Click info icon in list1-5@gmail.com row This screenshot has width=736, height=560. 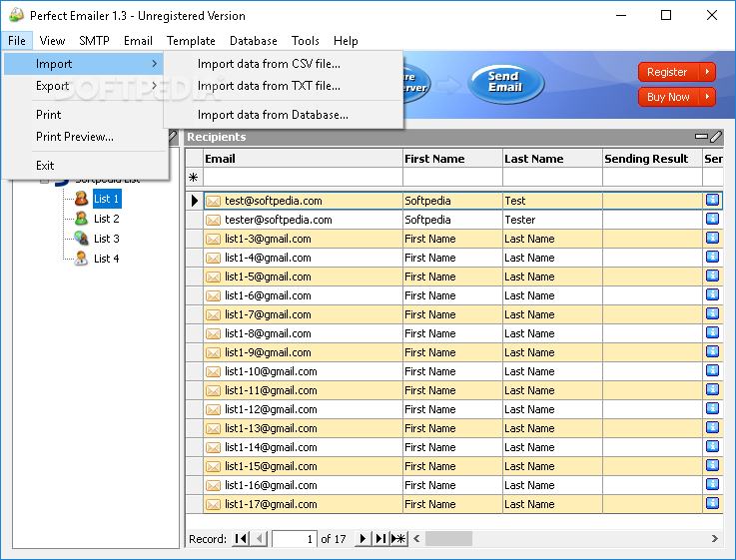click(x=712, y=276)
